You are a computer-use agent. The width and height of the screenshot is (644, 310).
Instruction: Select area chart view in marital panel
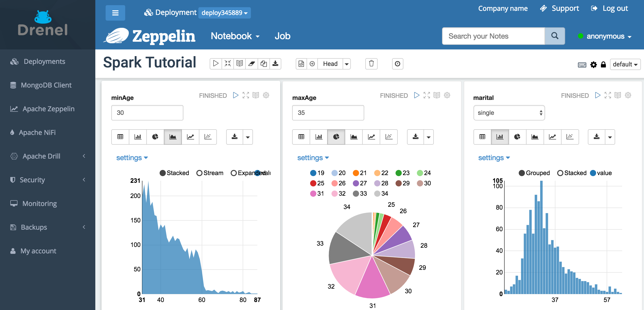[x=535, y=137]
